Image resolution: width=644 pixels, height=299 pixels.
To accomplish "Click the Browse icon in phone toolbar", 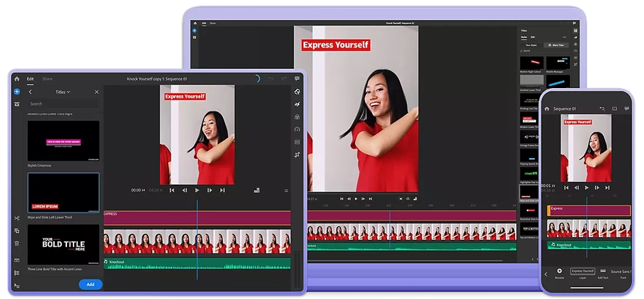I will (x=559, y=271).
